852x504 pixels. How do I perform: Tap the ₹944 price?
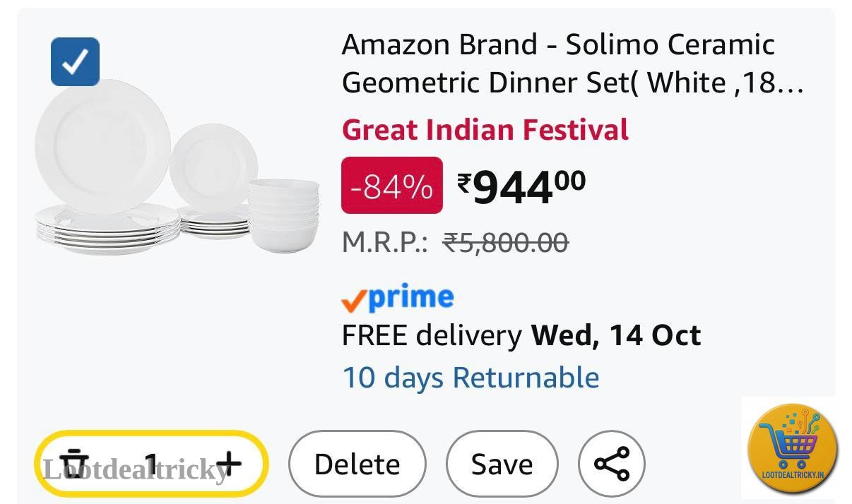tap(521, 188)
